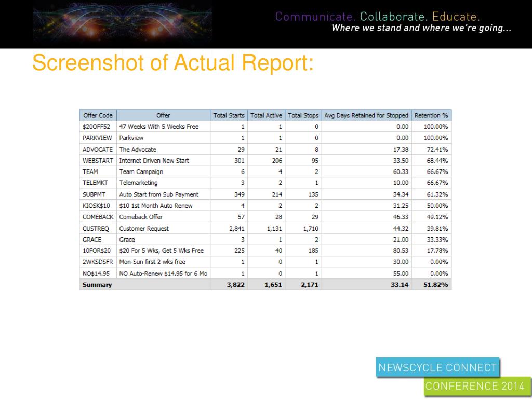Select the PARKVIEW offer code cell
Image resolution: width=532 pixels, height=399 pixels.
click(x=98, y=138)
